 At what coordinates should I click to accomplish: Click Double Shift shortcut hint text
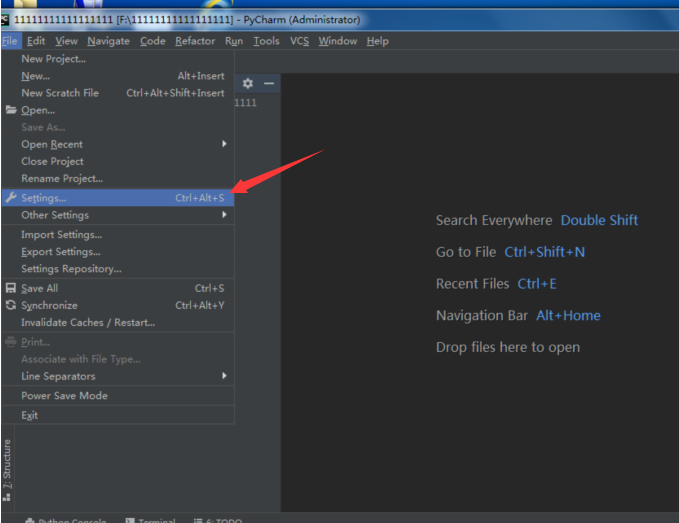(x=599, y=220)
